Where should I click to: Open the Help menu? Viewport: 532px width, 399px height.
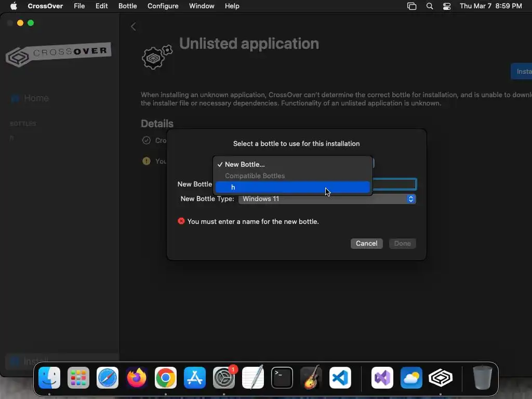[x=232, y=6]
